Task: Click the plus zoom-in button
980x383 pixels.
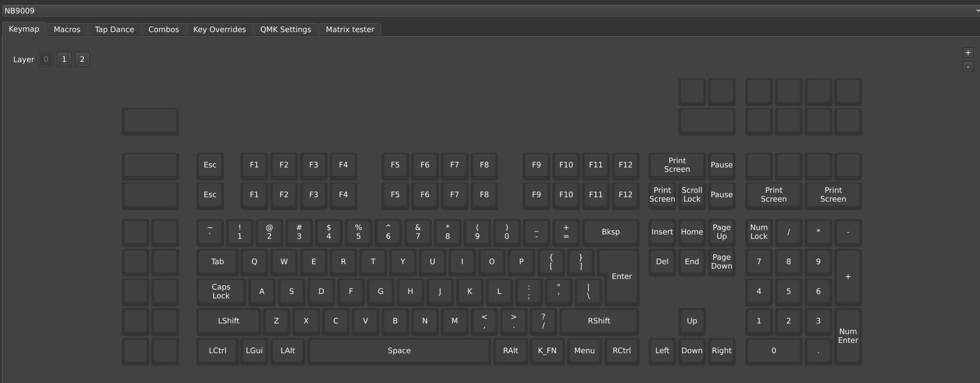Action: coord(968,52)
